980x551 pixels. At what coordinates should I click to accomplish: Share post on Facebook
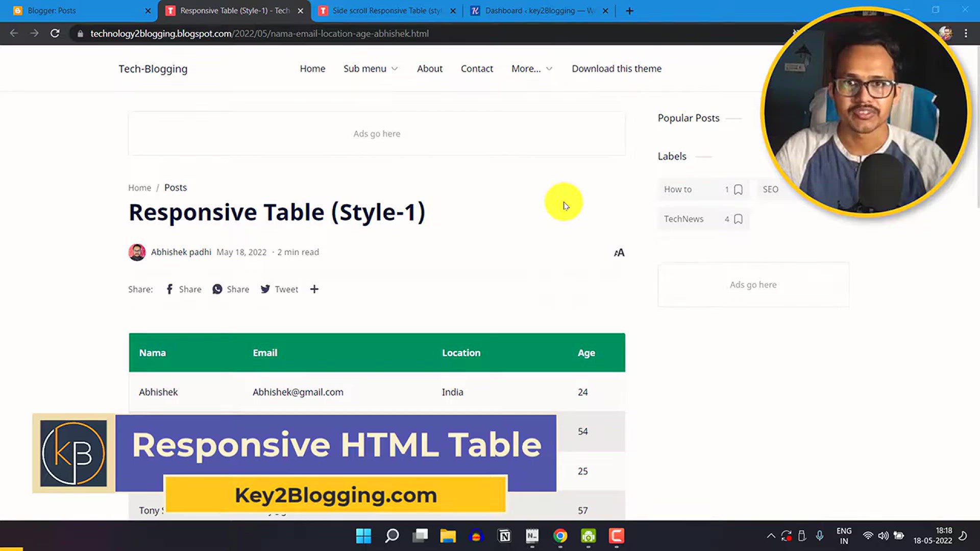[184, 289]
